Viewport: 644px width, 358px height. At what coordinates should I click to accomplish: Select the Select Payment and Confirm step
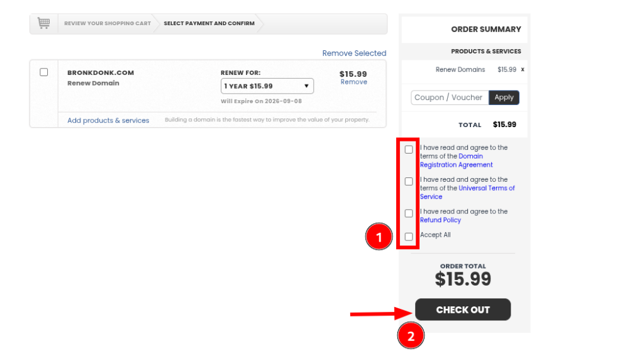tap(209, 23)
